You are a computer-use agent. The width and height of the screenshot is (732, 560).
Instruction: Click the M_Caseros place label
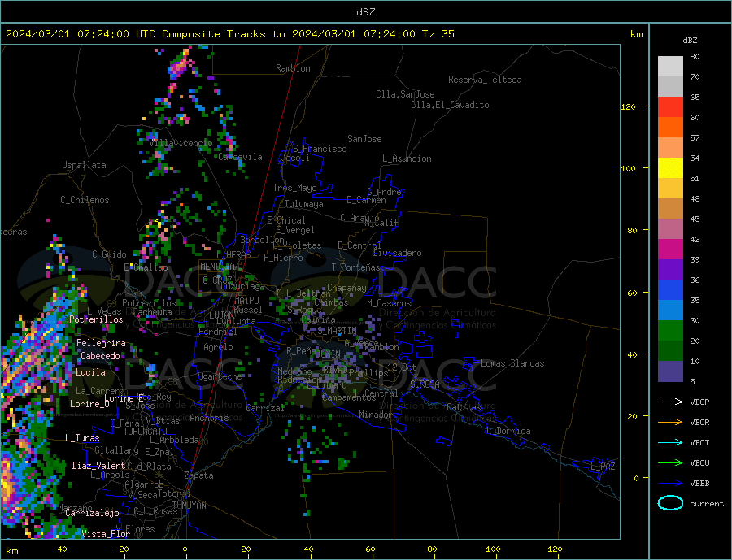[x=389, y=303]
